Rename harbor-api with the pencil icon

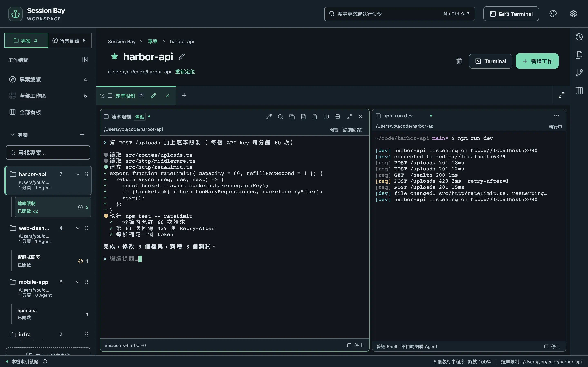coord(182,57)
